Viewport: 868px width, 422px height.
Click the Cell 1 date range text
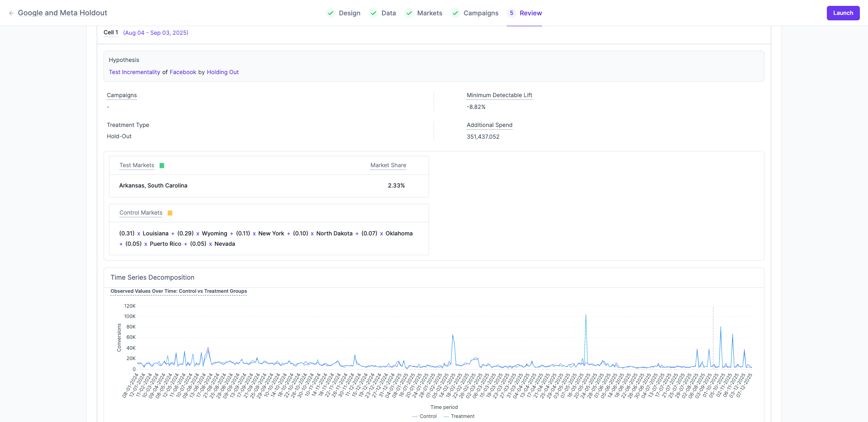pyautogui.click(x=156, y=33)
